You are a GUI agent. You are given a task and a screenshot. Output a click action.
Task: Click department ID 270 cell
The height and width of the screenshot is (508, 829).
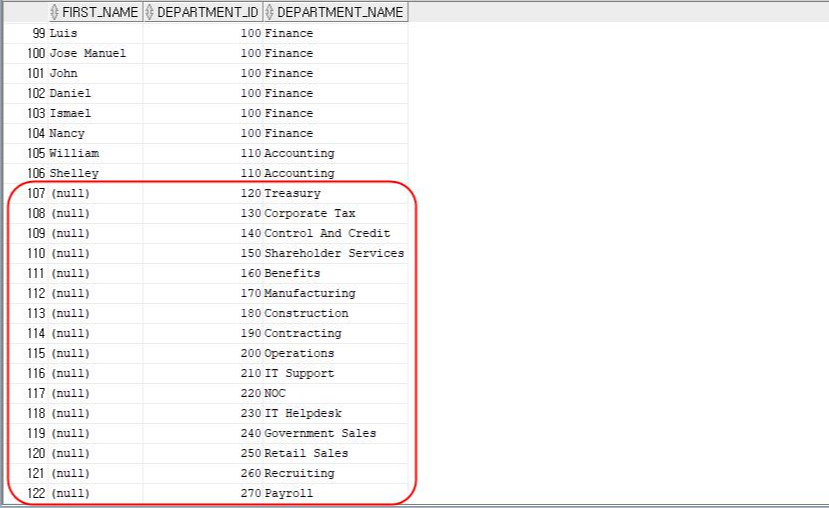(203, 494)
